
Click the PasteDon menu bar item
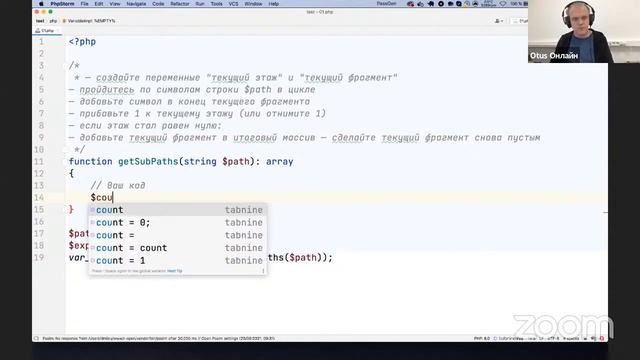pos(386,4)
